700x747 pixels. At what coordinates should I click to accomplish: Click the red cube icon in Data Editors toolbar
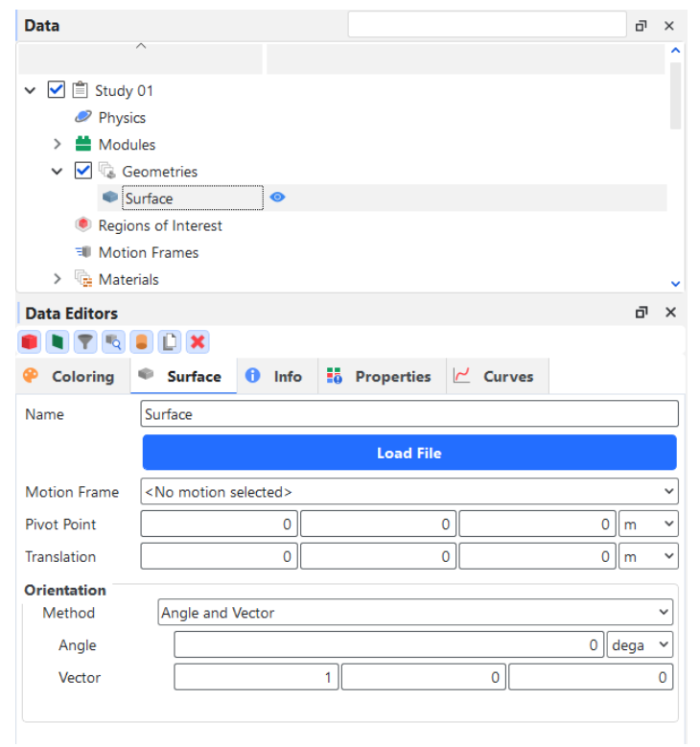[x=29, y=342]
